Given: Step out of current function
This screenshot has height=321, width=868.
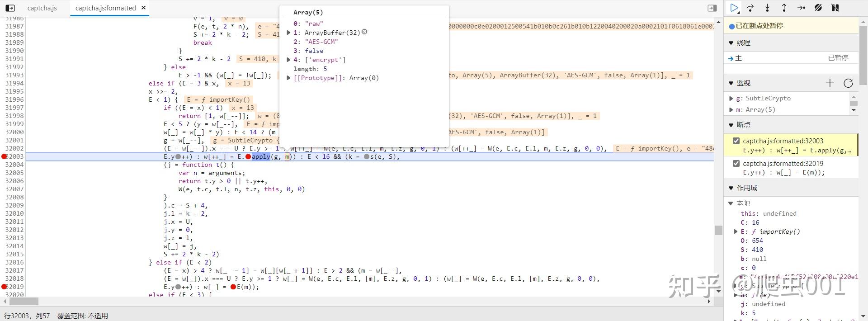Looking at the screenshot, I should (784, 8).
